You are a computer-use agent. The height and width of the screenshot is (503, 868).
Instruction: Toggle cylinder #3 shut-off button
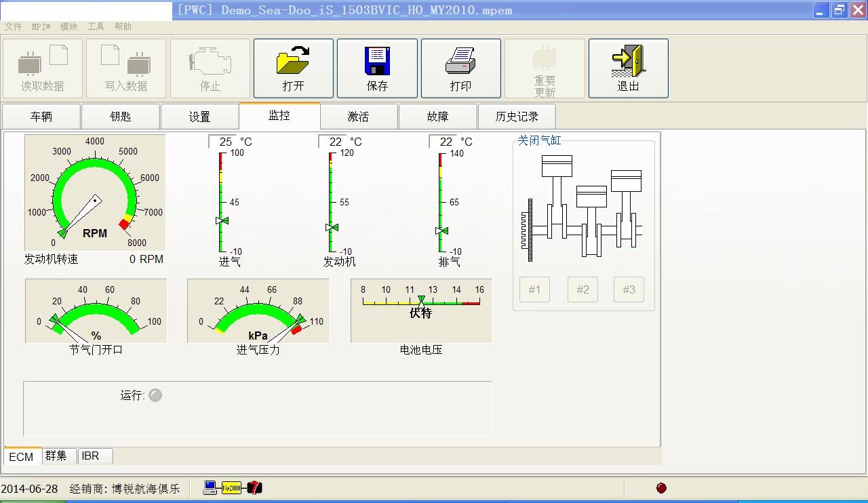629,289
